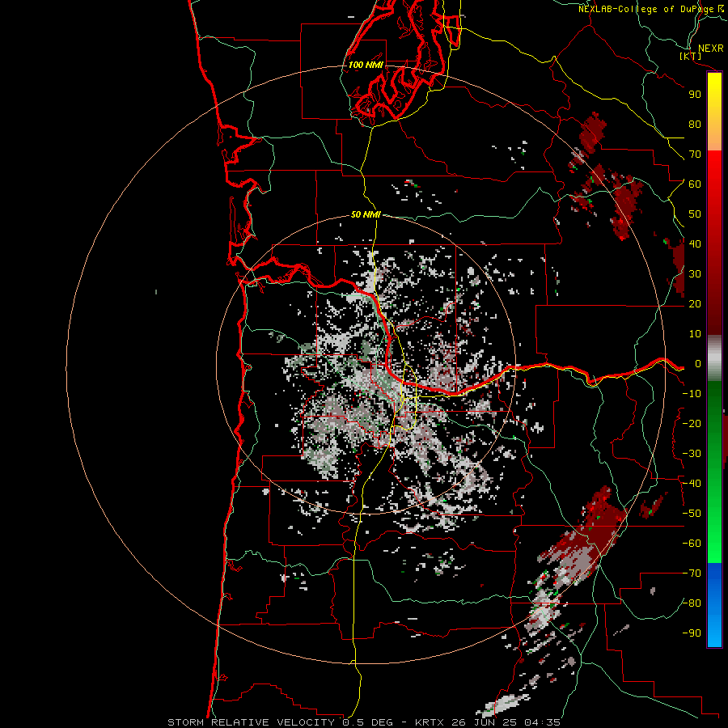Click the 20 value on the velocity scale

pyautogui.click(x=695, y=304)
